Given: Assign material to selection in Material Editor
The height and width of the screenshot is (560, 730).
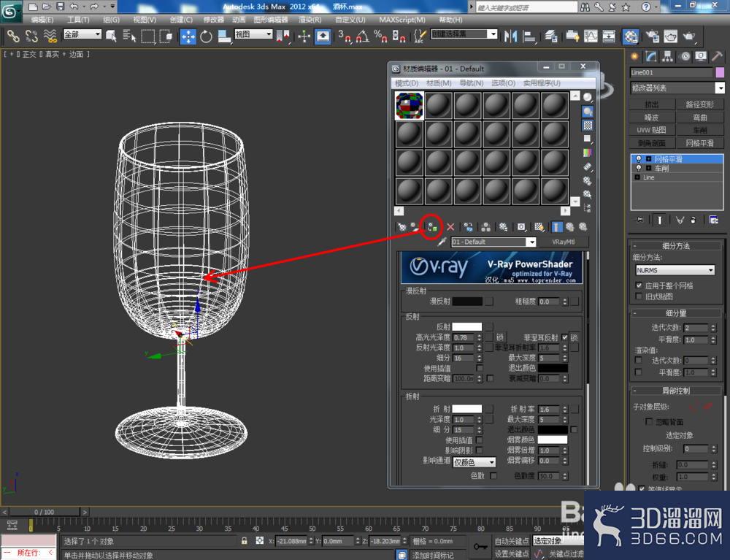Looking at the screenshot, I should 432,227.
